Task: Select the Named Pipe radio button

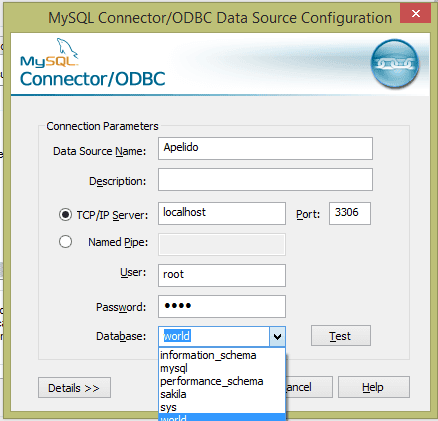Action: (x=65, y=242)
